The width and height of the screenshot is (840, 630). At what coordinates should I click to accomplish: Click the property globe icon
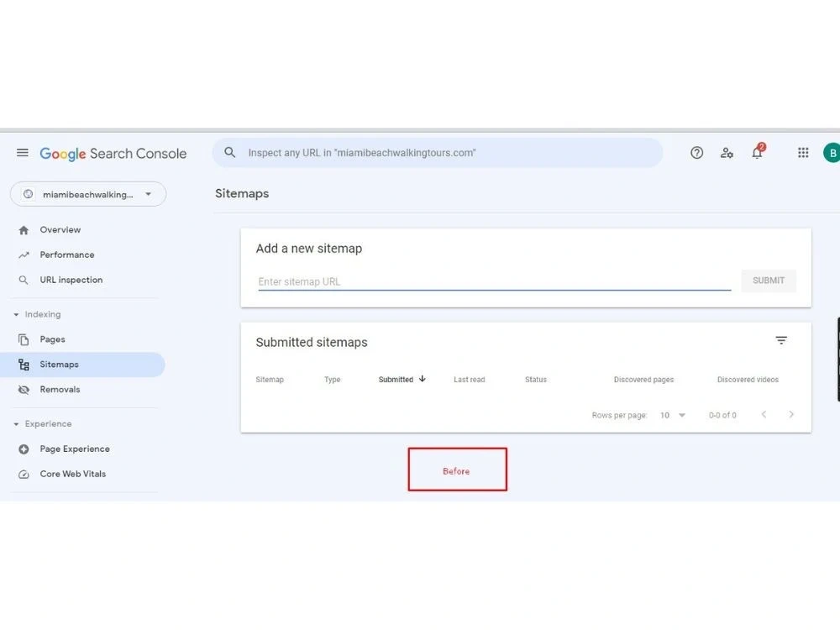coord(29,194)
